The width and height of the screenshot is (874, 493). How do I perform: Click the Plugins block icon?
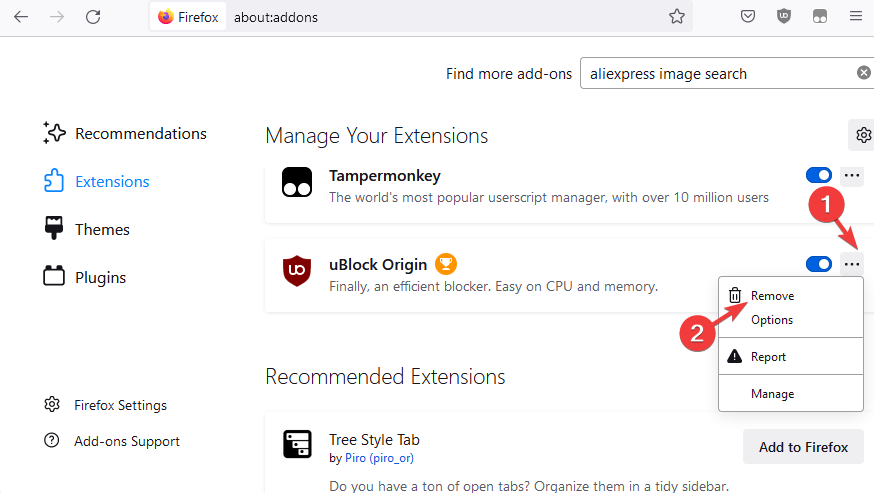pos(54,276)
